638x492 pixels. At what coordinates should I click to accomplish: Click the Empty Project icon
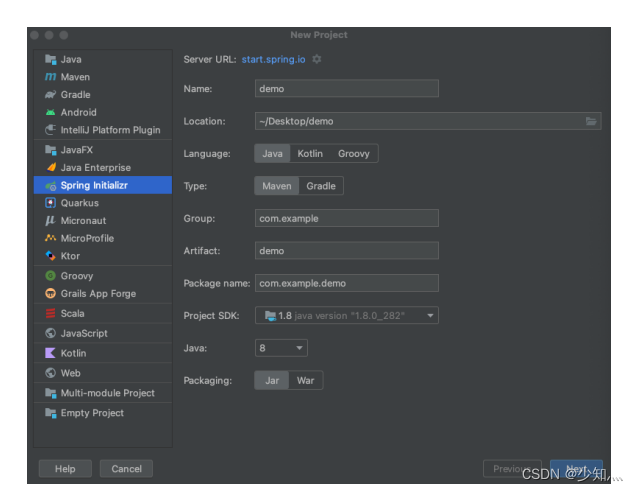tap(50, 413)
